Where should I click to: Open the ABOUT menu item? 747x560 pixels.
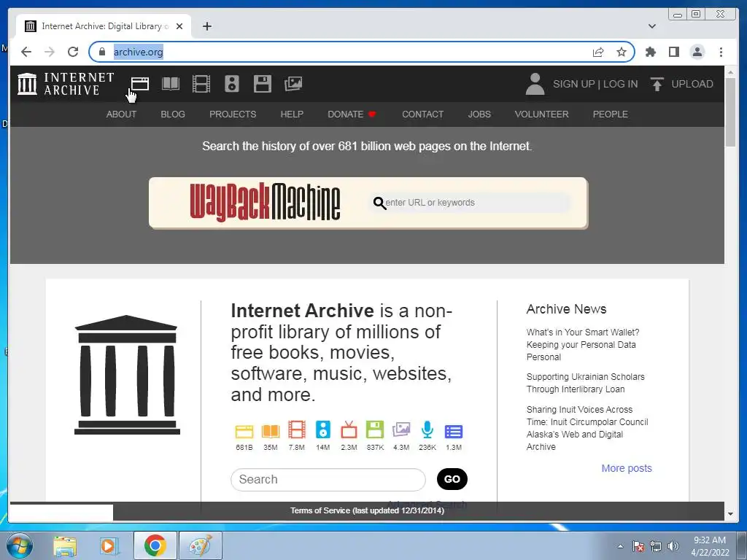pyautogui.click(x=122, y=114)
